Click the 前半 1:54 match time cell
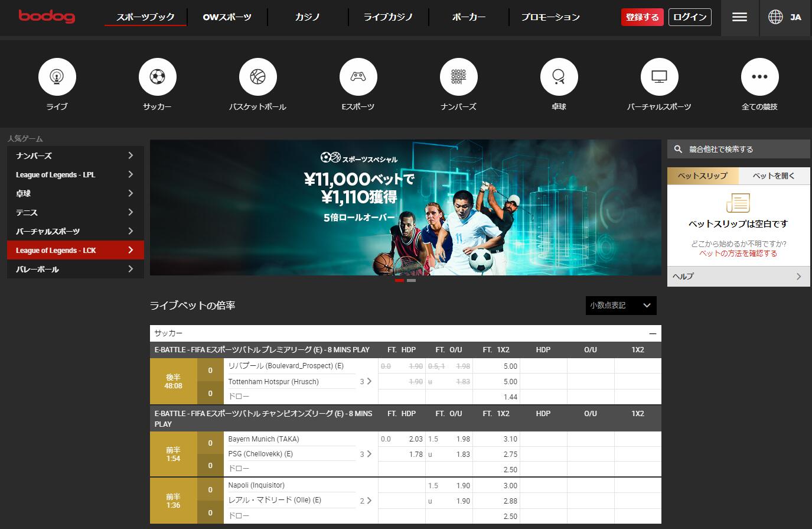This screenshot has width=812, height=529. click(x=173, y=454)
